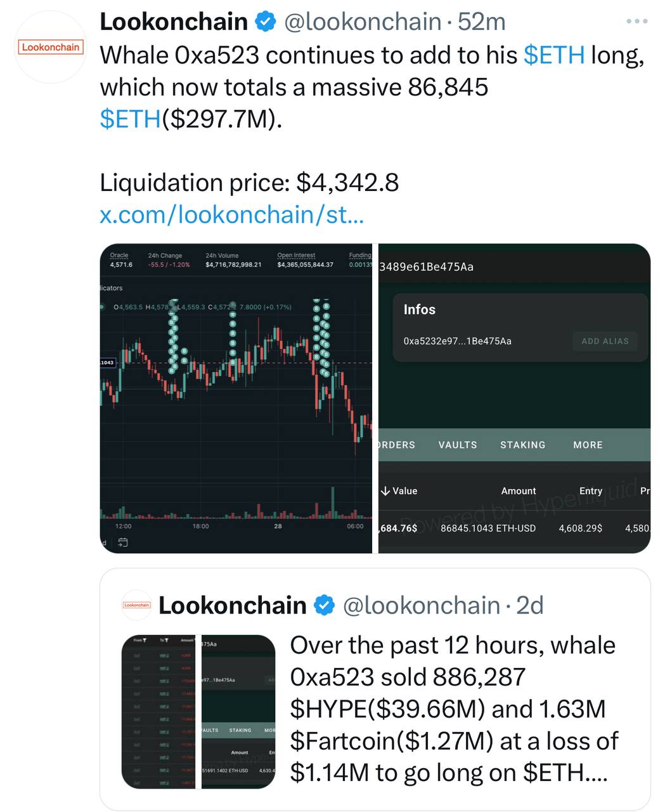665x812 pixels.
Task: Click the @lookonchain handle in the main tweet
Action: click(x=363, y=22)
